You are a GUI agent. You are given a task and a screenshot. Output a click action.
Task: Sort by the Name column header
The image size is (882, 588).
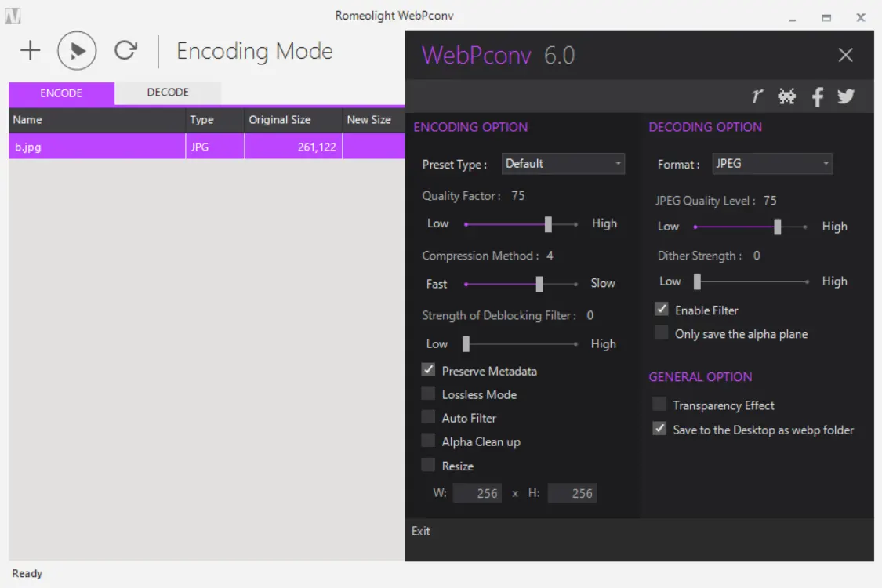click(x=96, y=120)
